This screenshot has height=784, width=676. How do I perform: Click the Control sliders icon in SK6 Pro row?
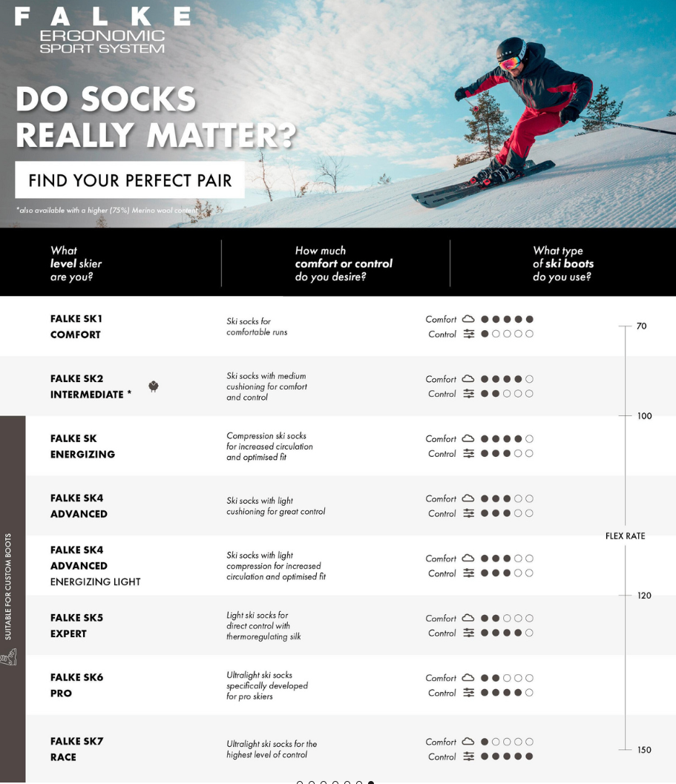pos(469,693)
